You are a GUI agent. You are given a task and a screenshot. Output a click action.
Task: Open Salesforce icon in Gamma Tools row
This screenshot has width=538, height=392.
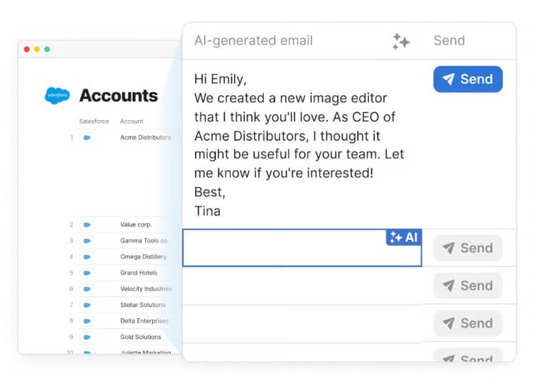[87, 241]
